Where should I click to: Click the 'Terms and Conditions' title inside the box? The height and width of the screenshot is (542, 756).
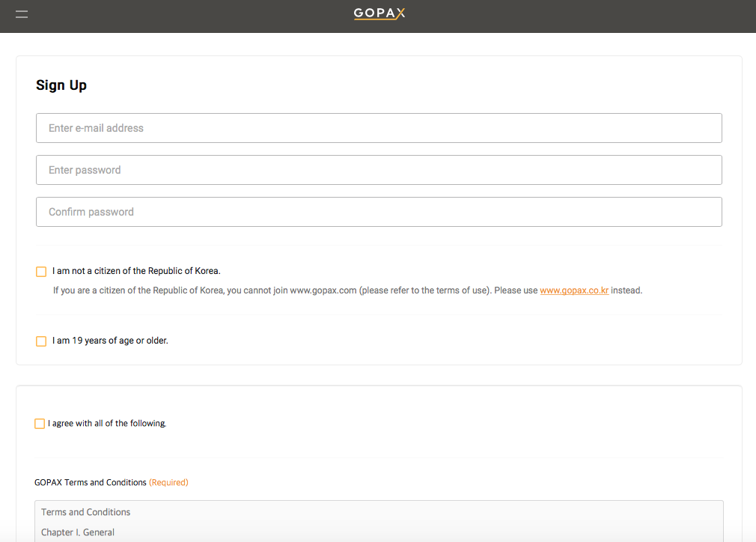86,512
